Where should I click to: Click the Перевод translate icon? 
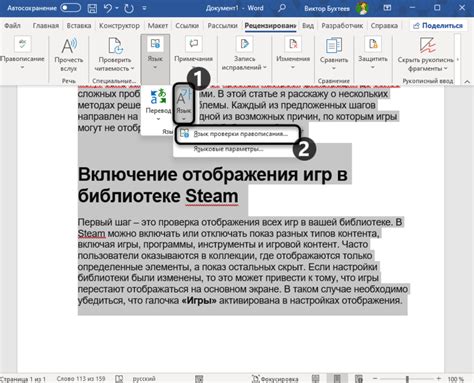158,97
